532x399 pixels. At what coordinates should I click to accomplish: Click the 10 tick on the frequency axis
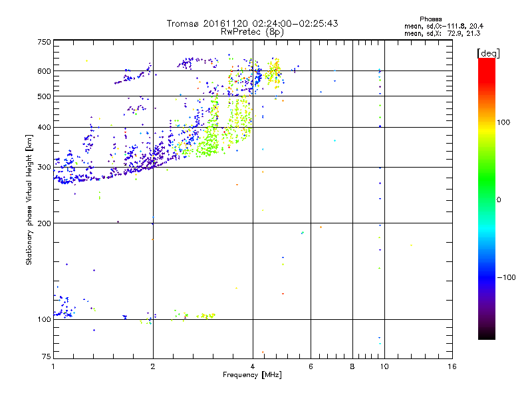click(384, 367)
